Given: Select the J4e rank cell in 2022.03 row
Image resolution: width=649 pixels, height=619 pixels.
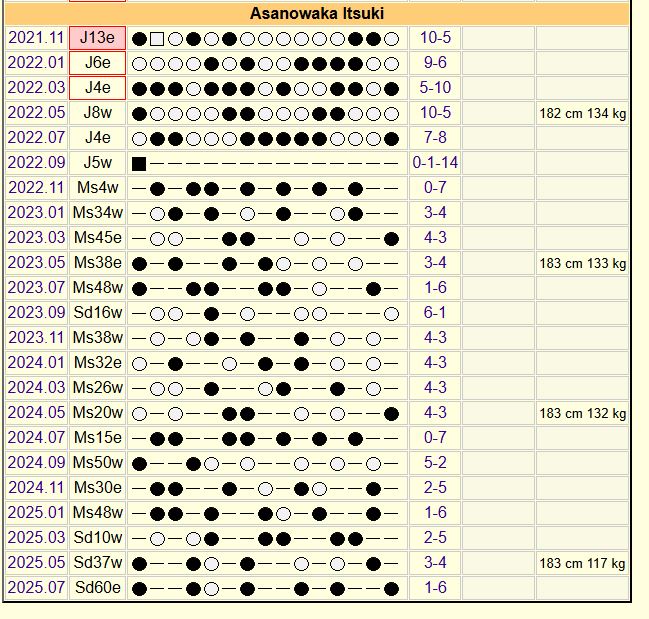Looking at the screenshot, I should tap(97, 88).
